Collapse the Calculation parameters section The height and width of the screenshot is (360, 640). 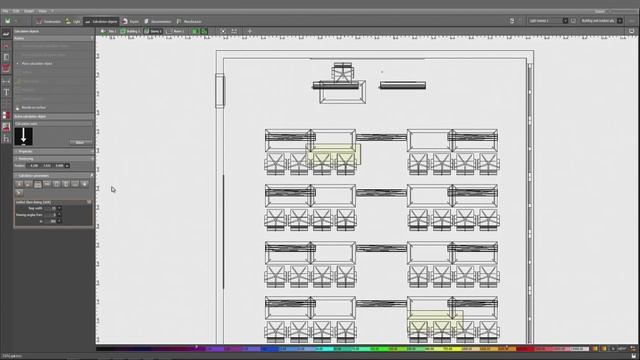(x=54, y=176)
